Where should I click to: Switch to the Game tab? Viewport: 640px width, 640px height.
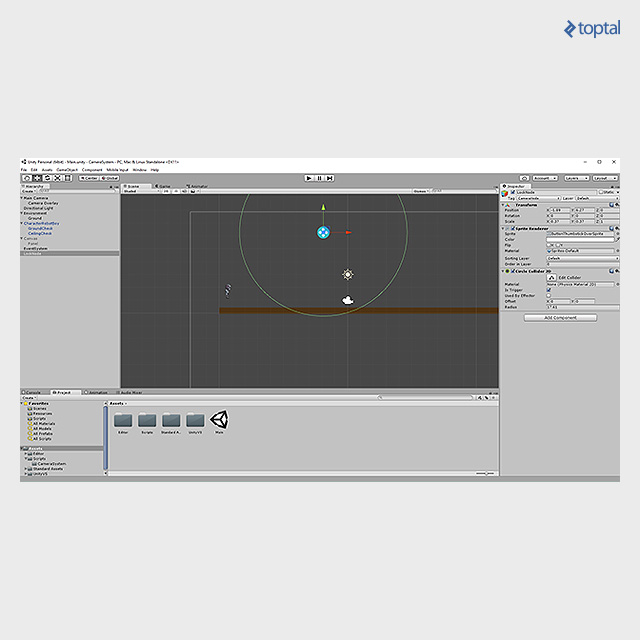pyautogui.click(x=164, y=186)
